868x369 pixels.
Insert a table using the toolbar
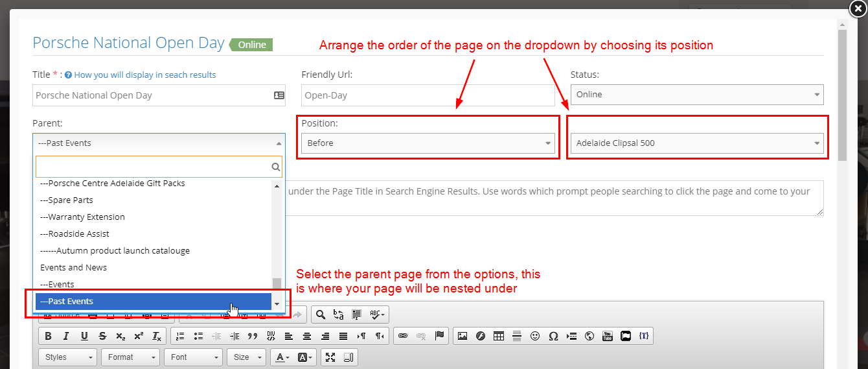[x=499, y=336]
